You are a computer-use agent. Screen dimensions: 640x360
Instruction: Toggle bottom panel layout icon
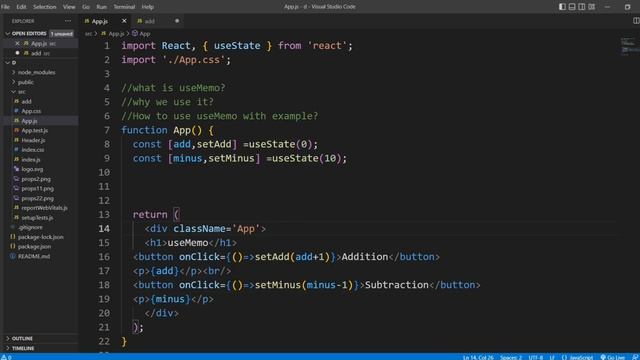tap(572, 7)
